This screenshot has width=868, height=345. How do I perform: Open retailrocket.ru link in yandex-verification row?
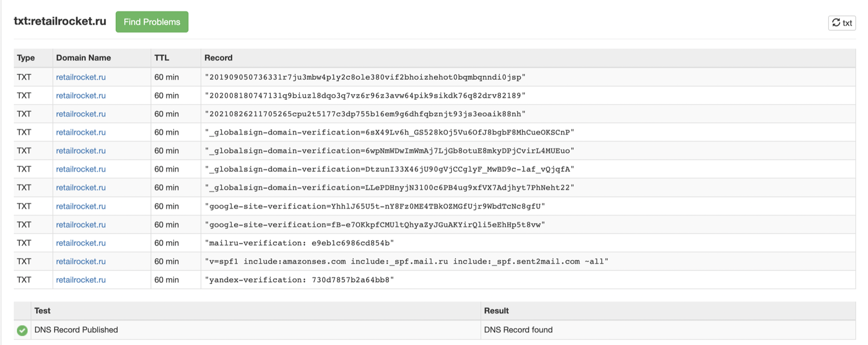click(81, 280)
